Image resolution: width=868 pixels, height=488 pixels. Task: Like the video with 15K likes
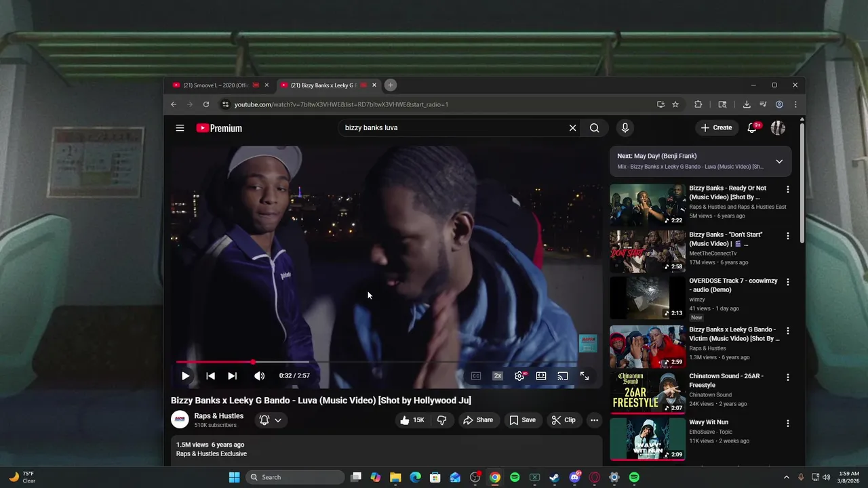click(412, 420)
